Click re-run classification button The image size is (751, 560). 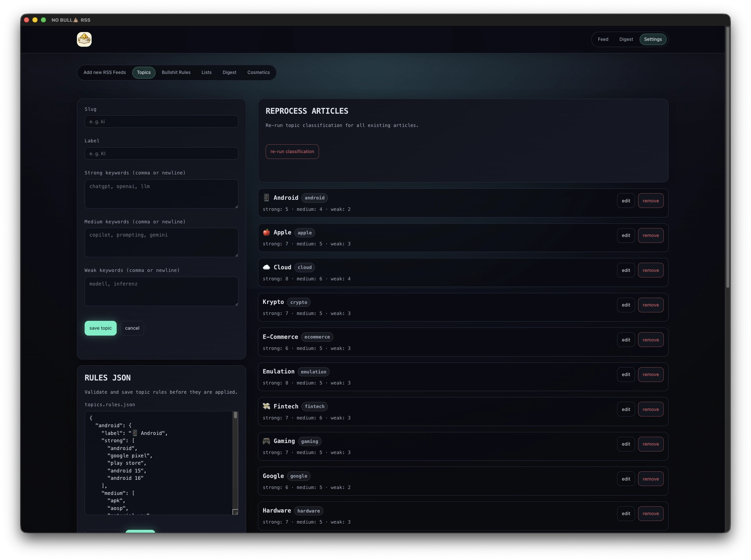tap(292, 151)
